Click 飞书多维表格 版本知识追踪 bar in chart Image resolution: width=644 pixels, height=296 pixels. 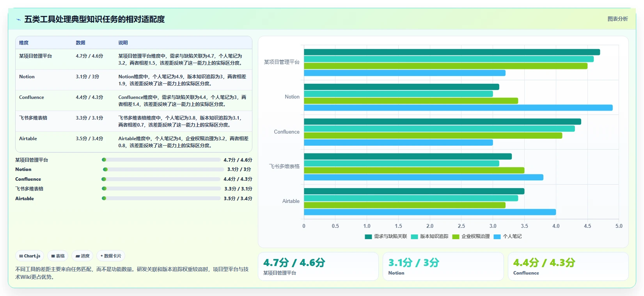[401, 164]
